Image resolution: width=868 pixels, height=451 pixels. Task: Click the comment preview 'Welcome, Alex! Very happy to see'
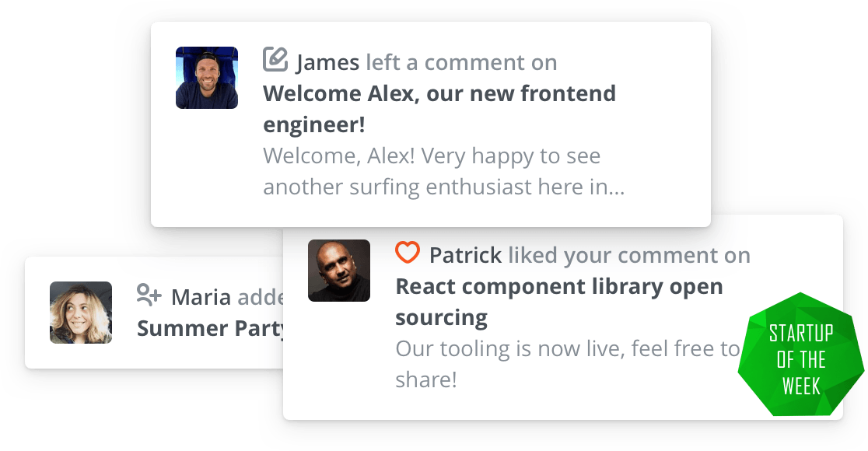[432, 156]
